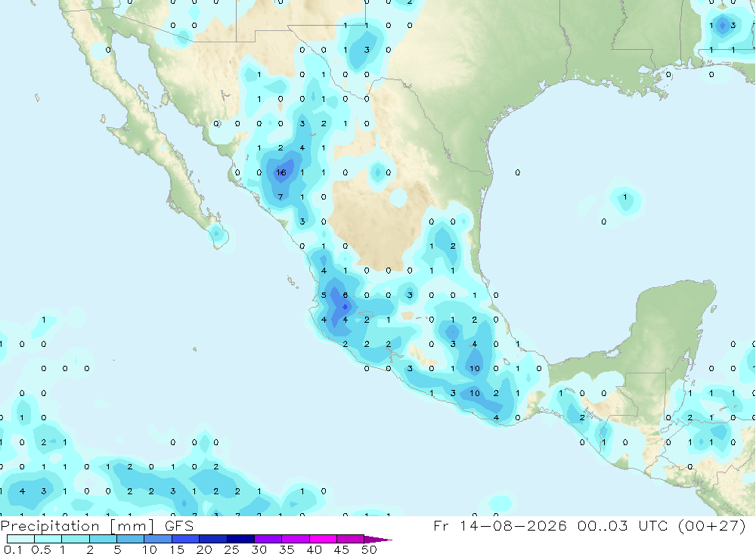Viewport: 756px width, 554px height.
Task: Click the legend label '45'
Action: 342,549
